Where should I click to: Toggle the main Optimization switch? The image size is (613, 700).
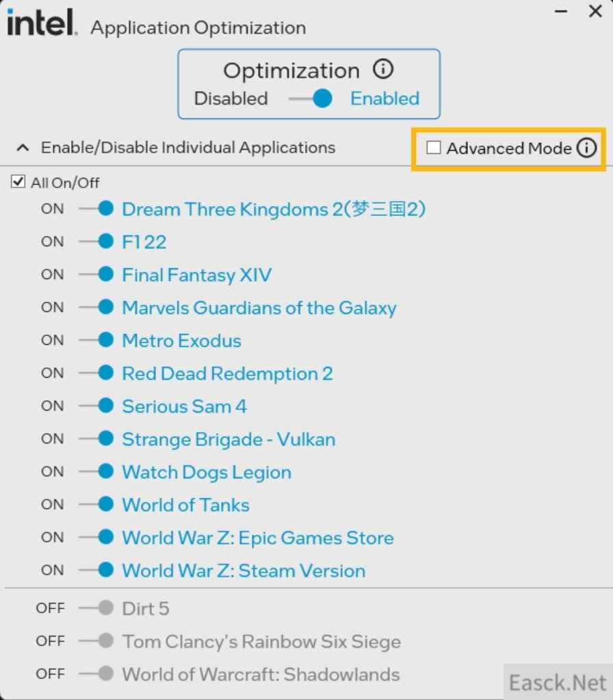311,99
